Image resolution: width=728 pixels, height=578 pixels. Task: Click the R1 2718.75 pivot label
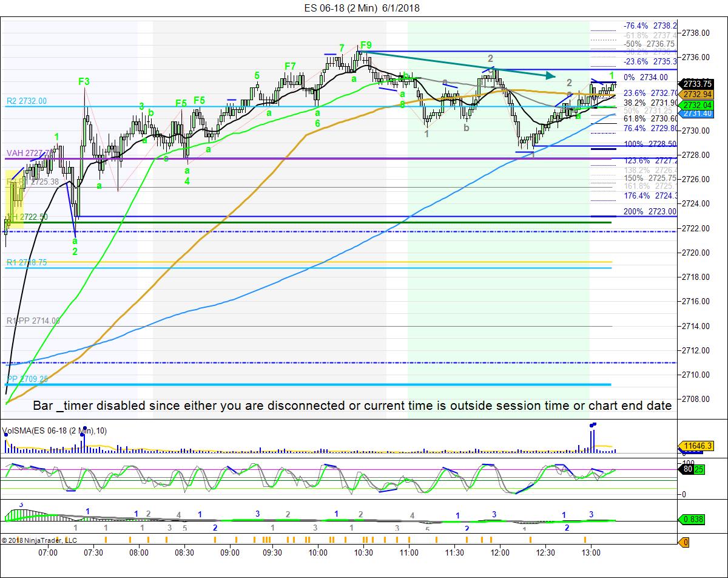(x=27, y=262)
